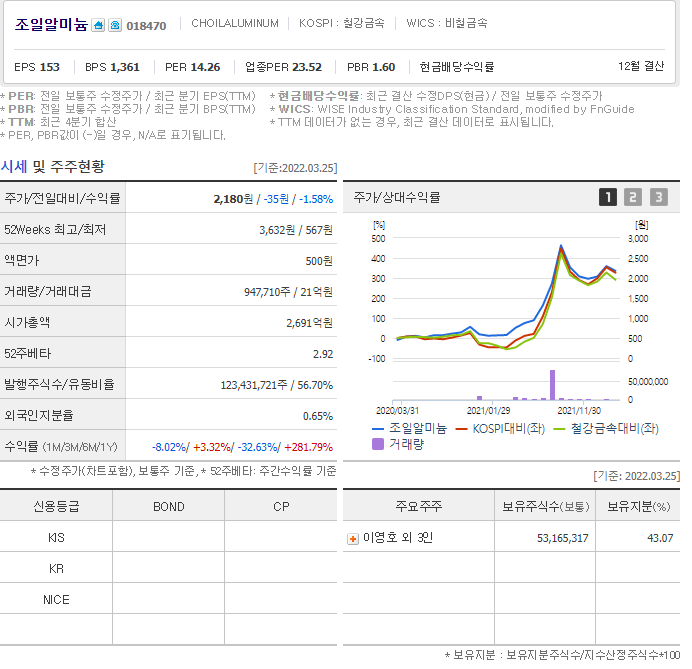Select PBR 1.60 value
This screenshot has width=692, height=669.
tap(371, 67)
